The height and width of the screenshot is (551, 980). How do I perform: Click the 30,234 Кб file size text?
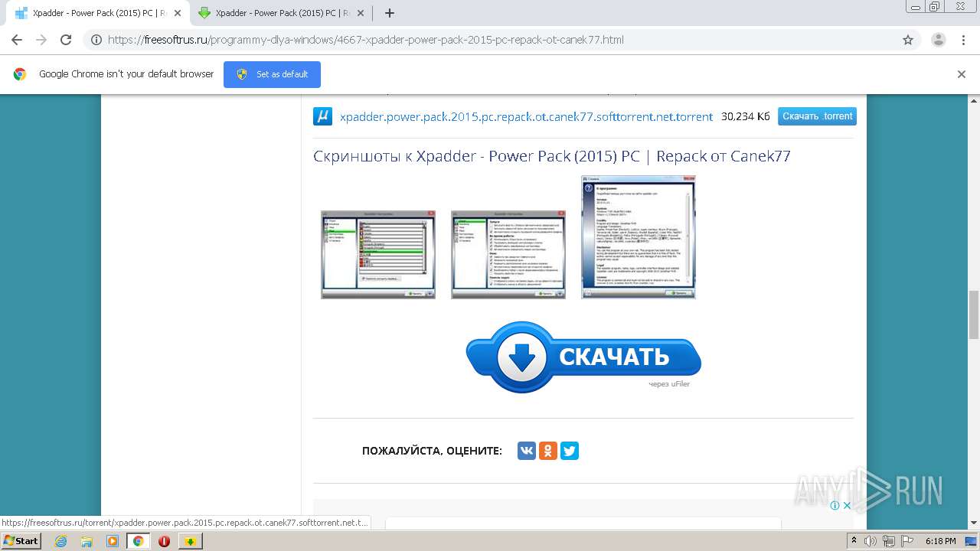tap(746, 116)
